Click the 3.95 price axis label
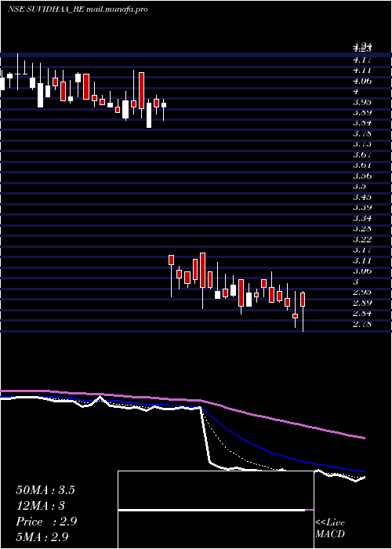392x549 pixels. 362,102
